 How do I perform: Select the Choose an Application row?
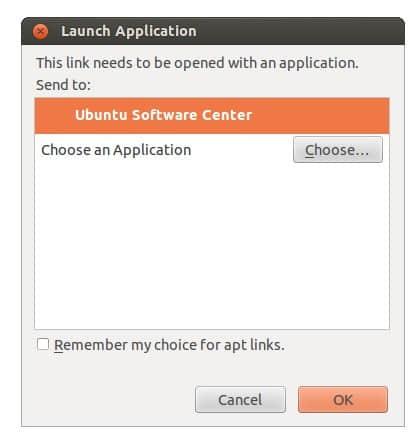tap(212, 150)
